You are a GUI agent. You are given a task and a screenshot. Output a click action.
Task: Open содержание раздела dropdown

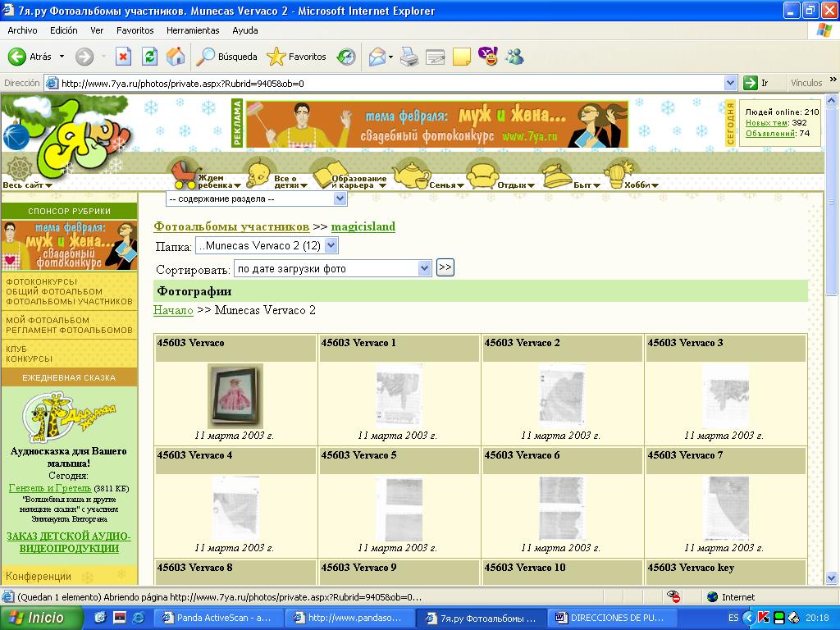coord(256,199)
